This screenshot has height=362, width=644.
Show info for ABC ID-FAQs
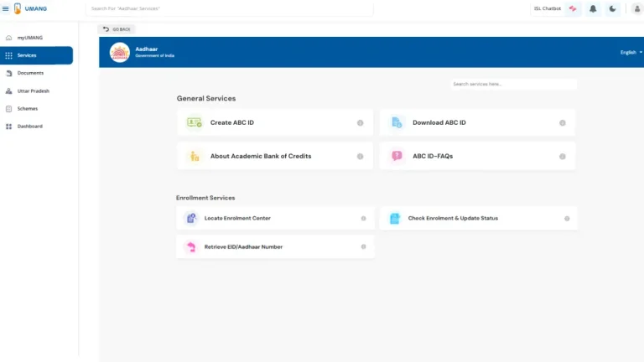tap(563, 157)
